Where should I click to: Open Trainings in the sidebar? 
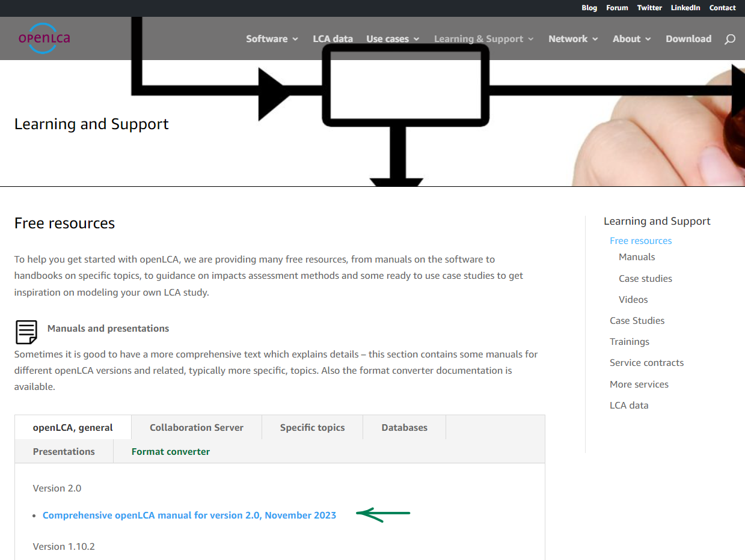tap(629, 342)
